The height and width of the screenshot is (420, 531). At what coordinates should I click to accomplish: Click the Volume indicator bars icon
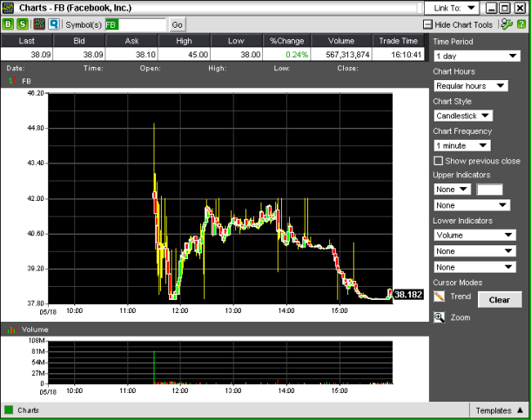pyautogui.click(x=12, y=330)
